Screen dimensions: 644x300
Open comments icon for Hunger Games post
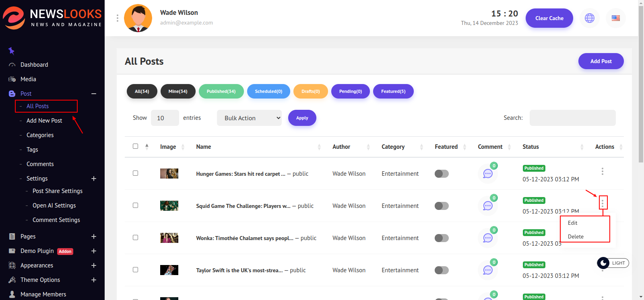coord(488,174)
